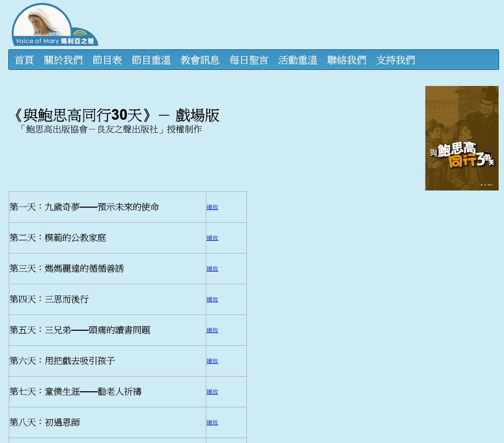504x443 pixels.
Task: Click the title text 第五天：三兄弟——頭痛的讀書問題
Action: [x=80, y=330]
